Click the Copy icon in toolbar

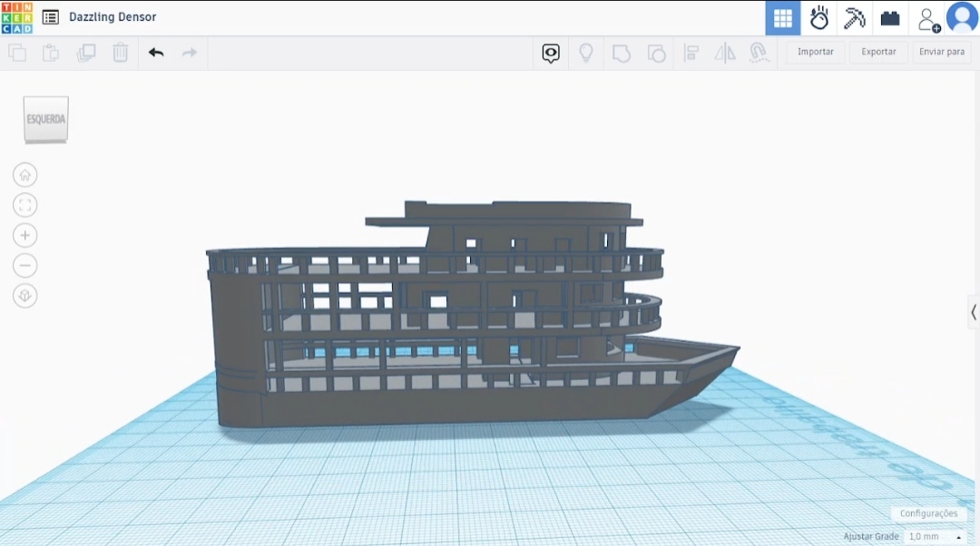pyautogui.click(x=17, y=53)
